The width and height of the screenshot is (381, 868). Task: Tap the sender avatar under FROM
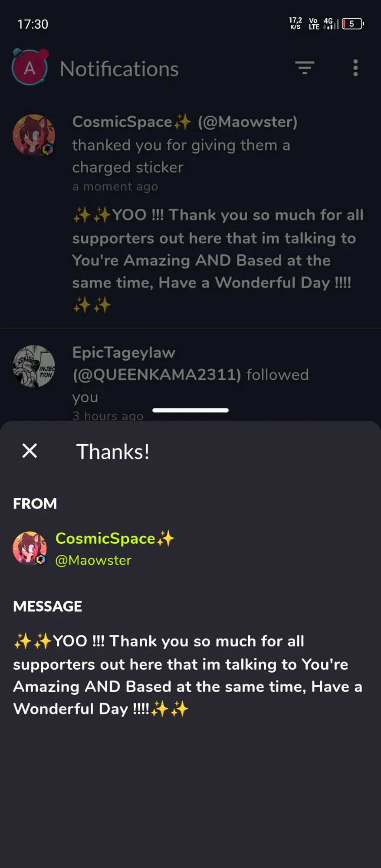tap(30, 549)
